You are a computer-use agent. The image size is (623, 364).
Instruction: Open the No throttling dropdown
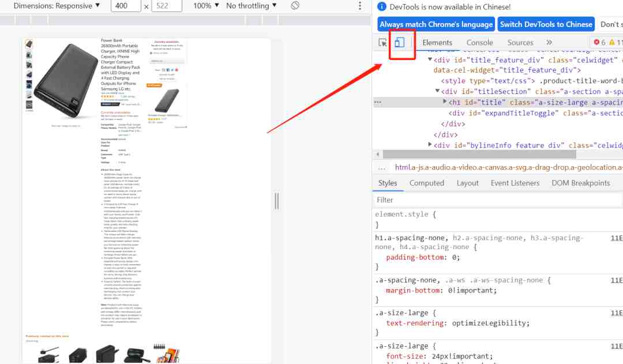(x=251, y=6)
